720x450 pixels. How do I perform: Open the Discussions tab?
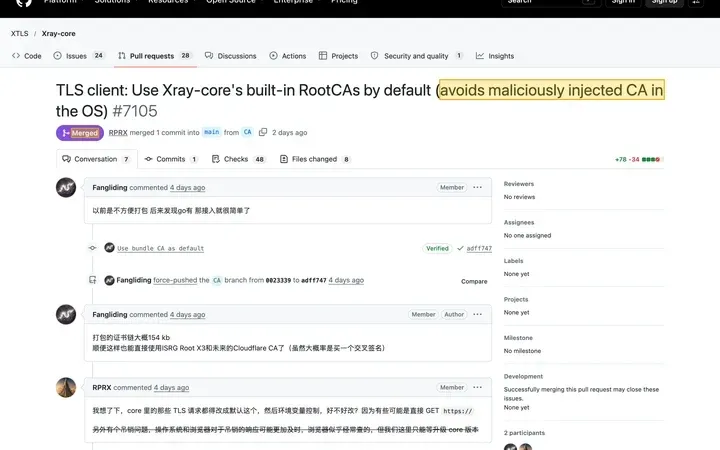coord(231,56)
